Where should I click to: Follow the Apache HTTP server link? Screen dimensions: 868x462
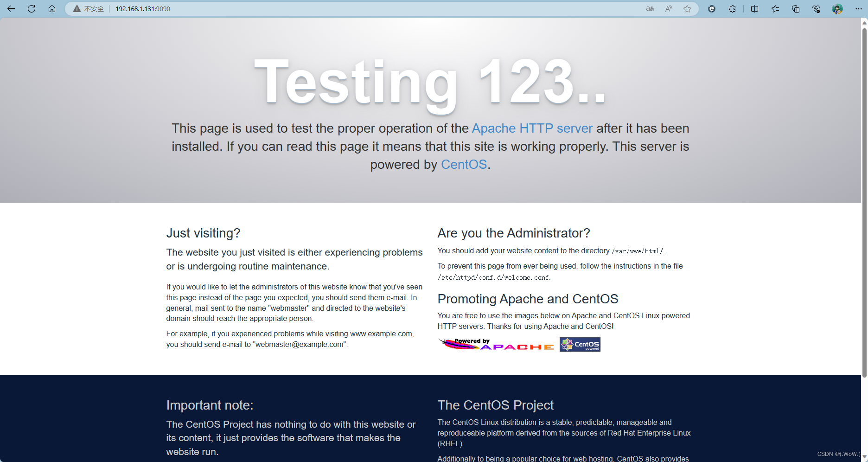532,128
